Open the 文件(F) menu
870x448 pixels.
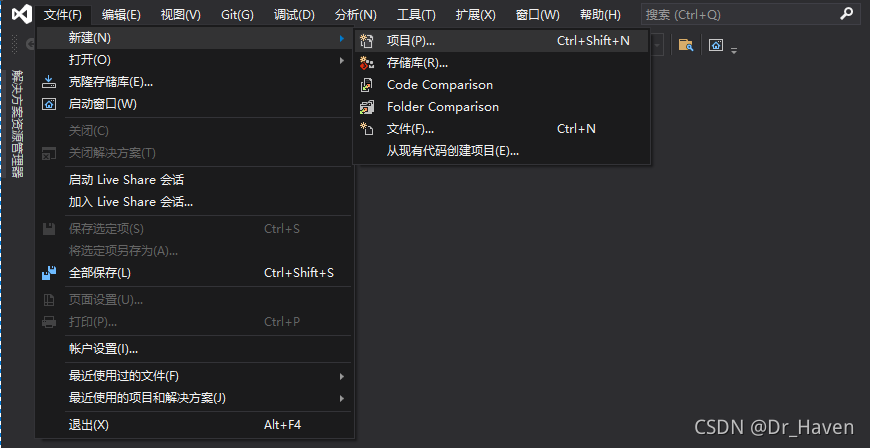pyautogui.click(x=63, y=15)
